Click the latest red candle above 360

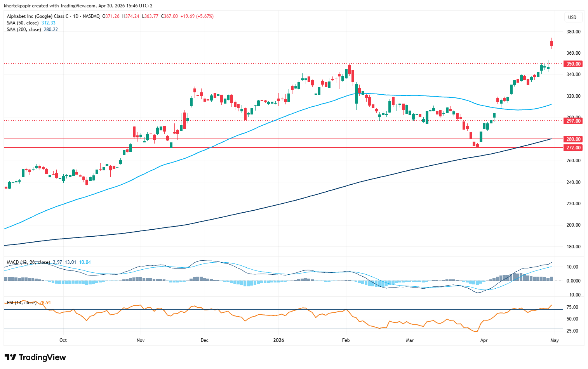(551, 43)
